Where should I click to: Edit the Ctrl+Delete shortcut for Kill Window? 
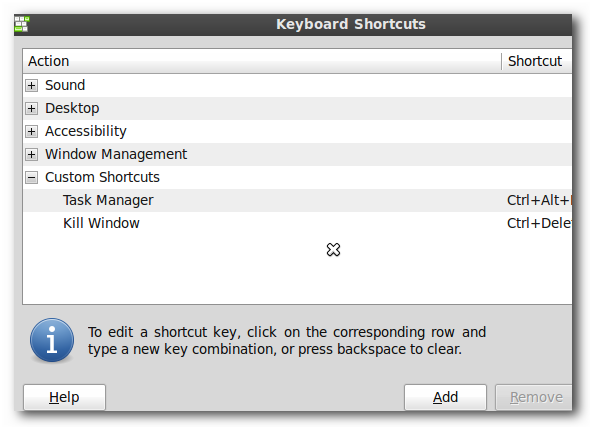click(539, 223)
